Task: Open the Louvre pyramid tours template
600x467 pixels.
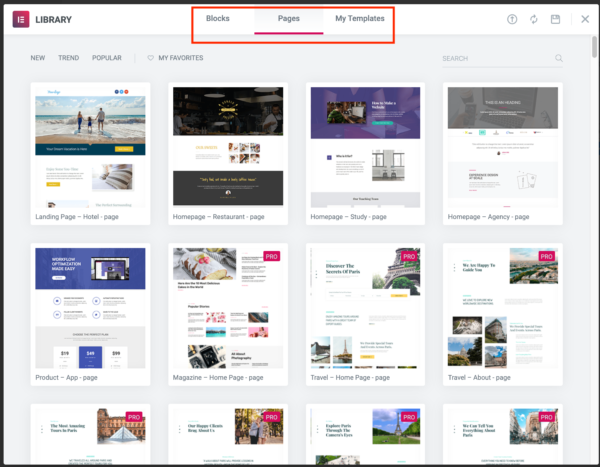Action: [90, 436]
